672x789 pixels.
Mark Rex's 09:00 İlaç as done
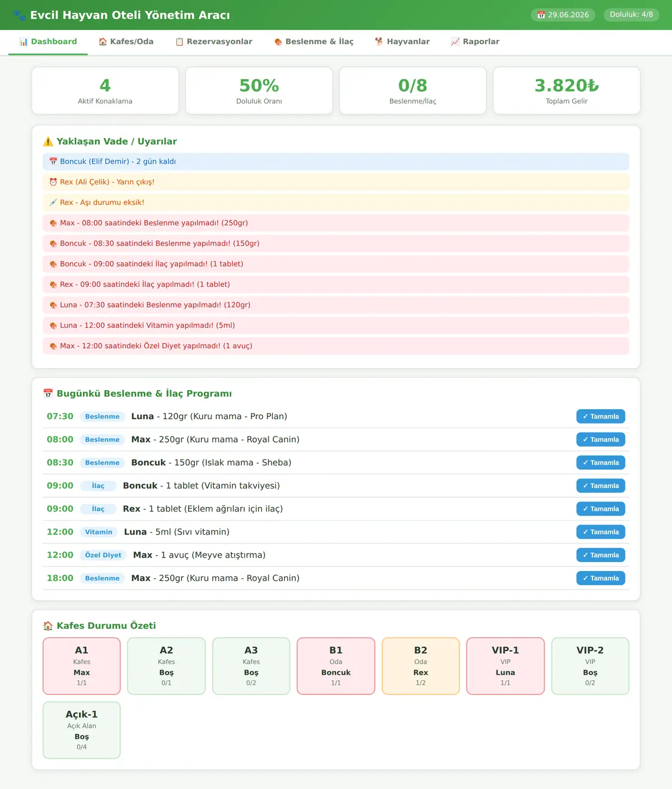pos(600,509)
